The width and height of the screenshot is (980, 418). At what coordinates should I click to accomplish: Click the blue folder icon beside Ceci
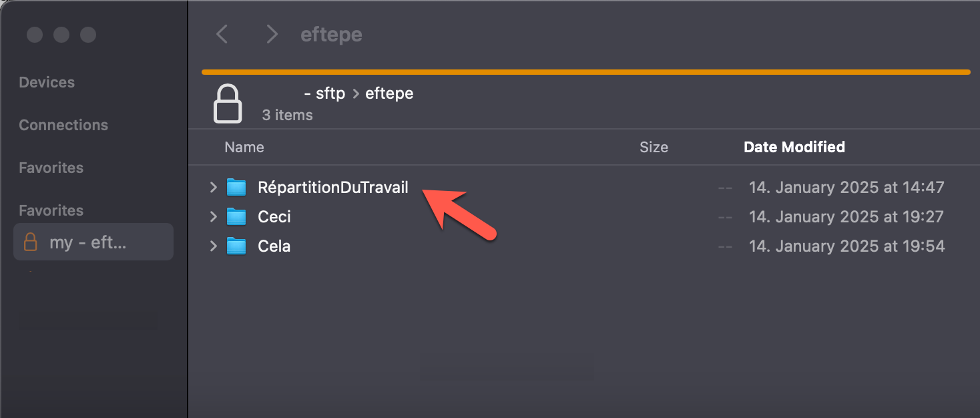point(237,216)
